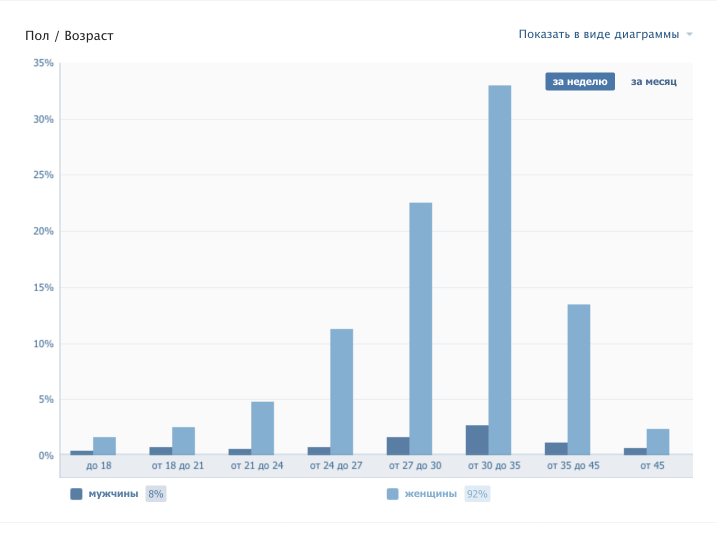Click the women's bar for 'от 27 до 30'
This screenshot has height=533, width=717.
click(420, 329)
